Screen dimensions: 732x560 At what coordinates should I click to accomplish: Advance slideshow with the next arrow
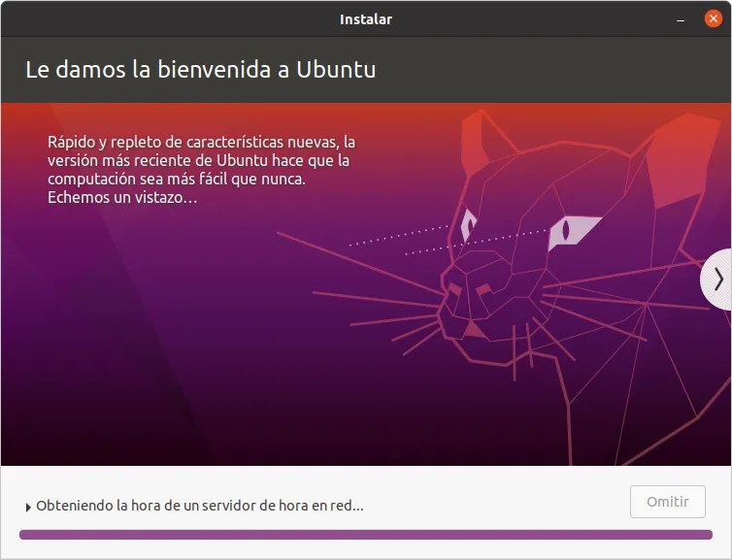(x=717, y=280)
